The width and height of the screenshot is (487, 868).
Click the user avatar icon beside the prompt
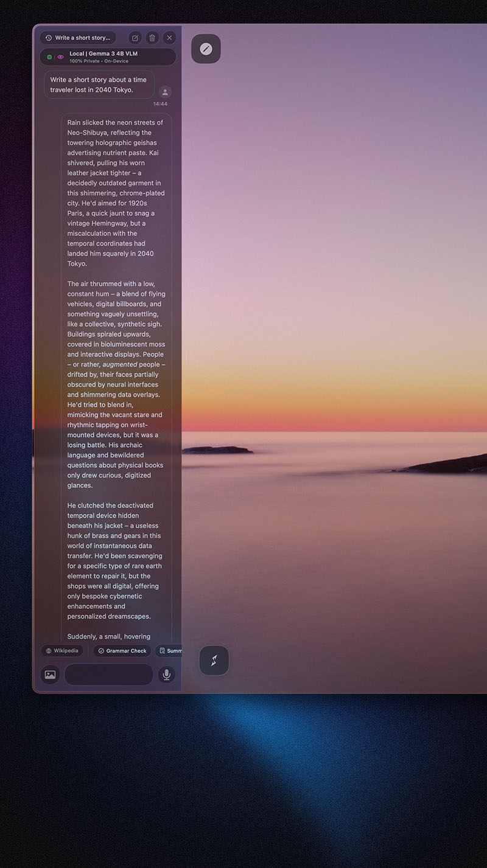(165, 92)
